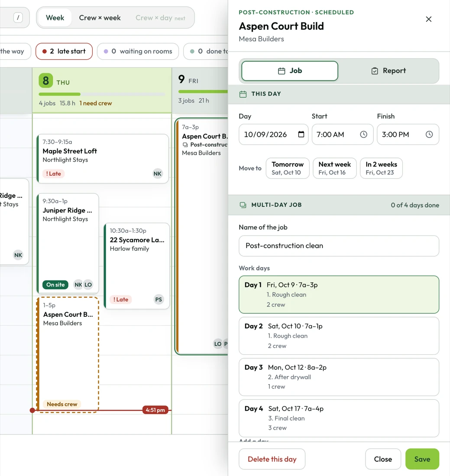This screenshot has height=476, width=450.
Task: Focus the Name of the job field
Action: 339,246
